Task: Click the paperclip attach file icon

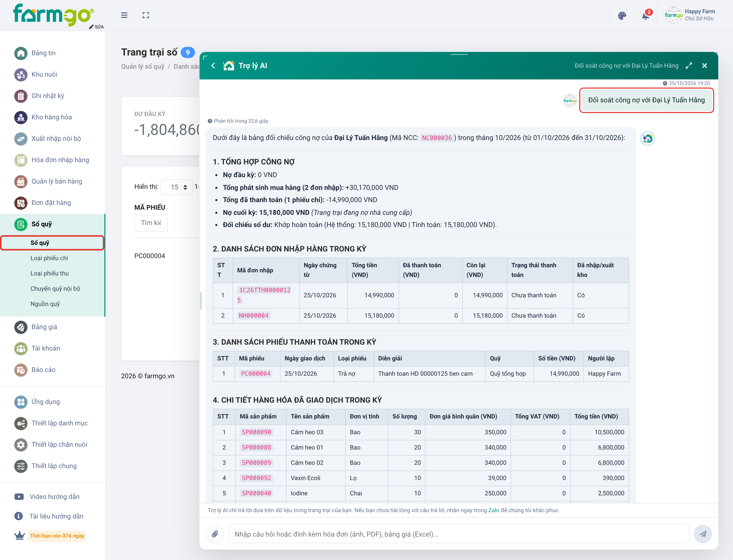Action: pos(215,534)
